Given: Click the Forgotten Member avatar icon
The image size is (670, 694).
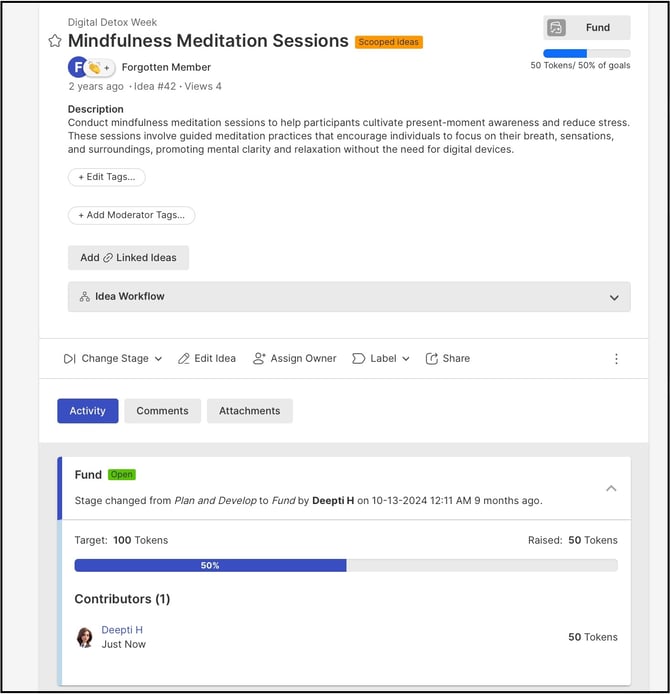Looking at the screenshot, I should (x=78, y=67).
